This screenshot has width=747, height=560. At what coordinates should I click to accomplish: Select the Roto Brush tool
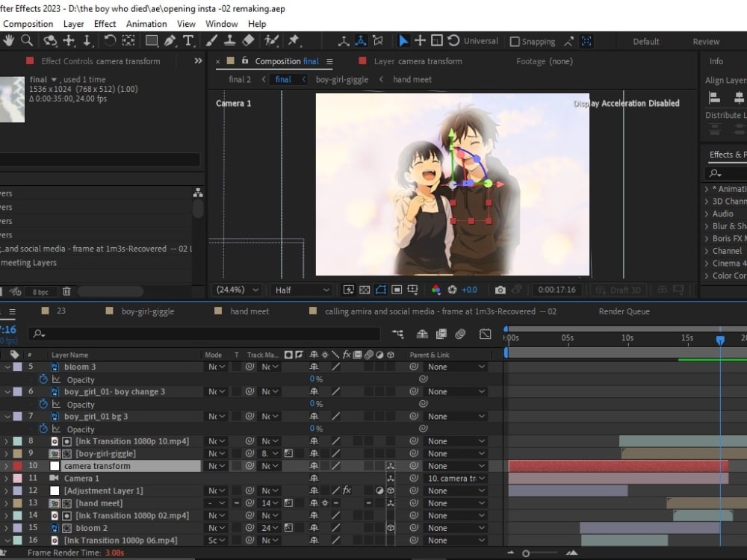(x=271, y=41)
